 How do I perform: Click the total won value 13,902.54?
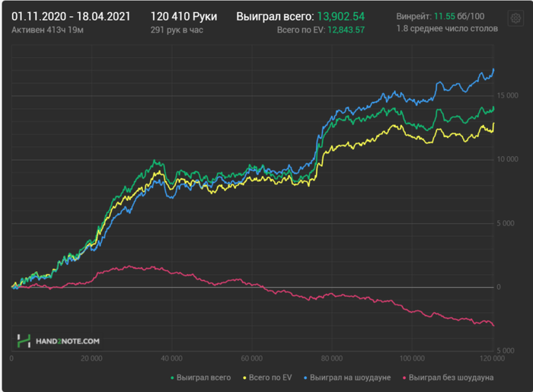tap(340, 16)
